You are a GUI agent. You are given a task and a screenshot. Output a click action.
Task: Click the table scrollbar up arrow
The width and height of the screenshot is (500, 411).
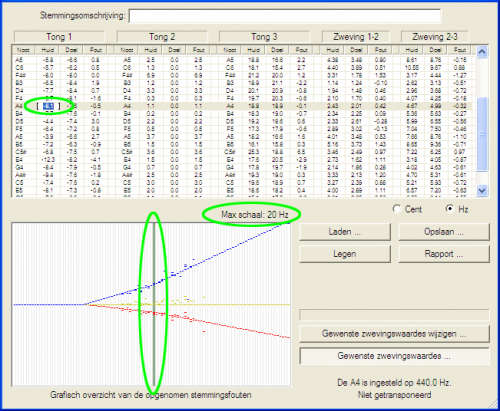click(x=482, y=52)
